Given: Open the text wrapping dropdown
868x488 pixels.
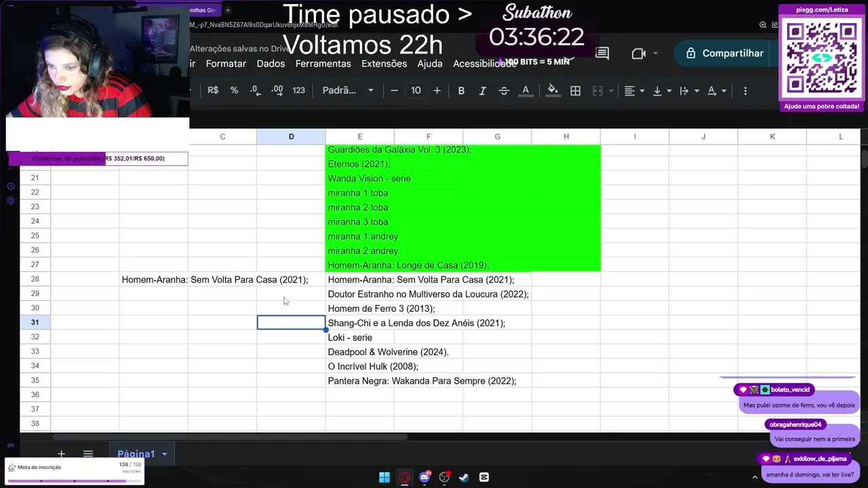Looking at the screenshot, I should (x=688, y=90).
